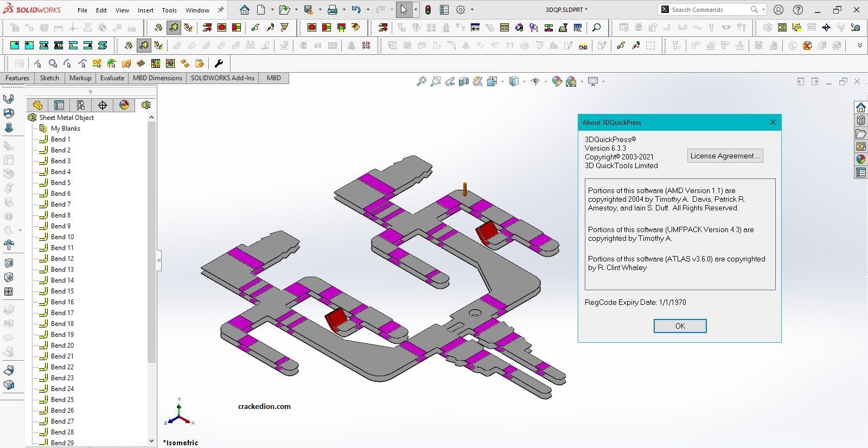The height and width of the screenshot is (448, 868).
Task: Click inside the Search Commands field
Action: 710,10
